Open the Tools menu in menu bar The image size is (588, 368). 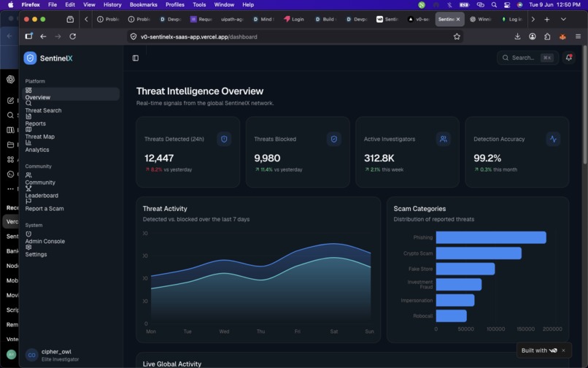(199, 5)
